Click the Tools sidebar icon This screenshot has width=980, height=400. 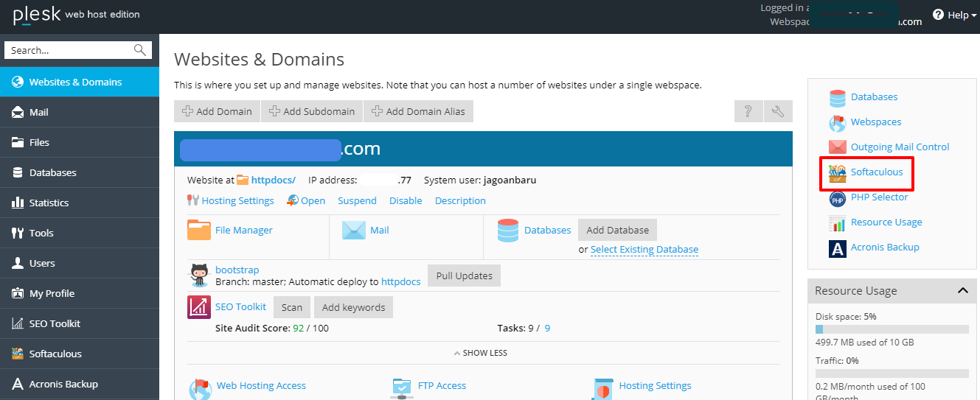click(18, 233)
